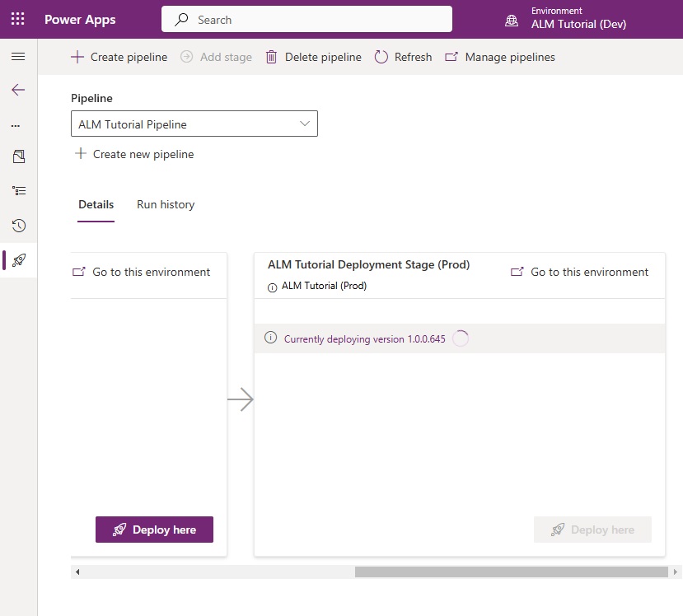
Task: Open the Objects icon in sidebar
Action: coord(18,156)
